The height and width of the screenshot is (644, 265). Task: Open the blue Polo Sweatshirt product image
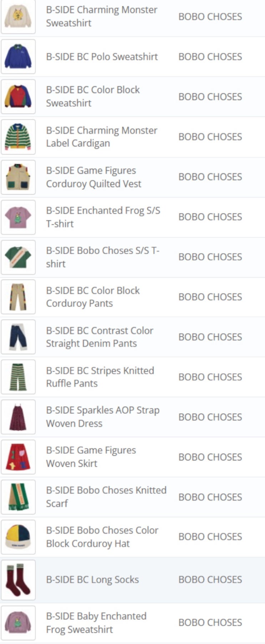click(18, 57)
